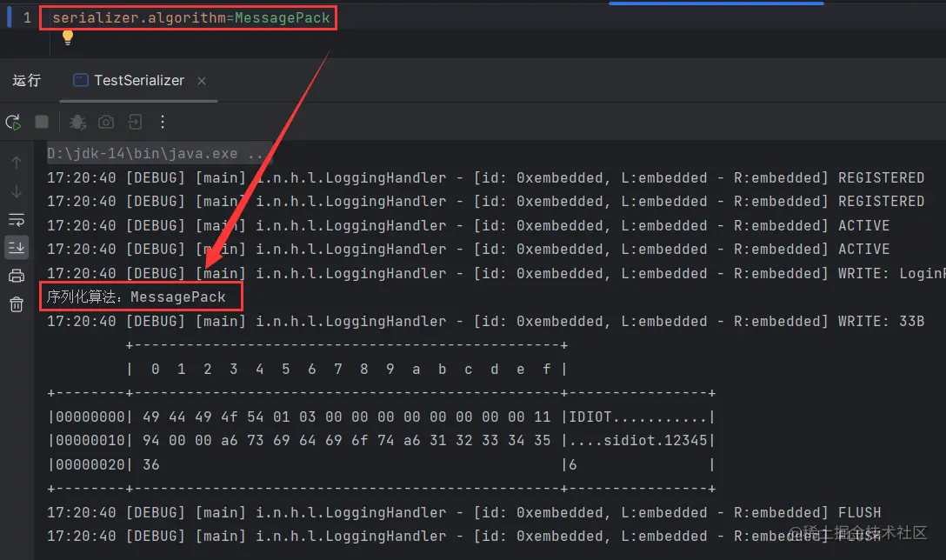This screenshot has width=946, height=560.
Task: Click the restore layout exit icon
Action: click(x=135, y=123)
